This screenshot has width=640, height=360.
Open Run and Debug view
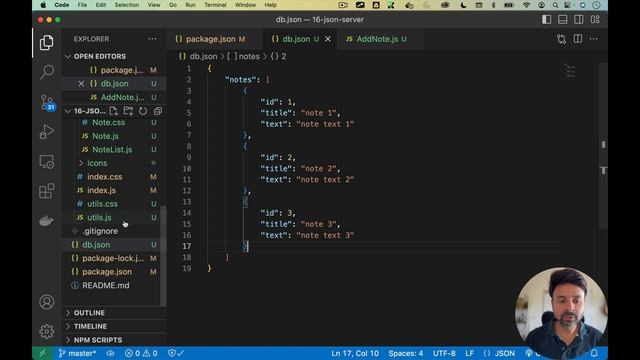tap(47, 132)
